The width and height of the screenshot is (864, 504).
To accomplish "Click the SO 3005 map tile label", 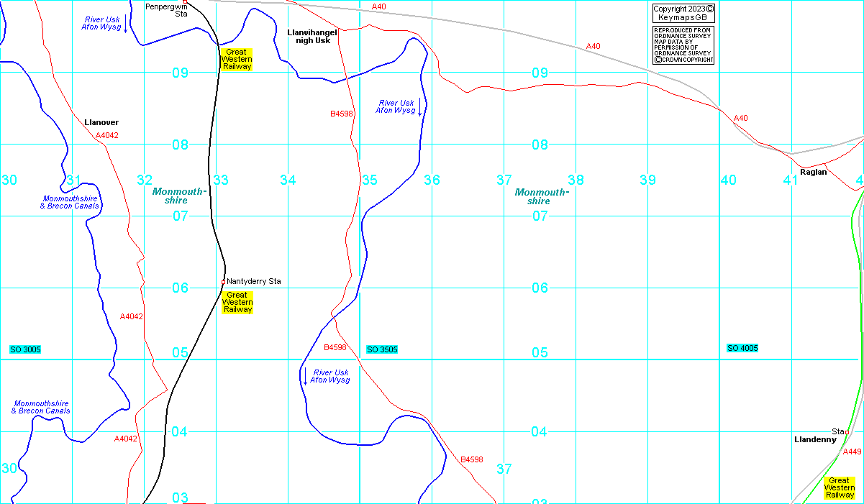I will 25,349.
